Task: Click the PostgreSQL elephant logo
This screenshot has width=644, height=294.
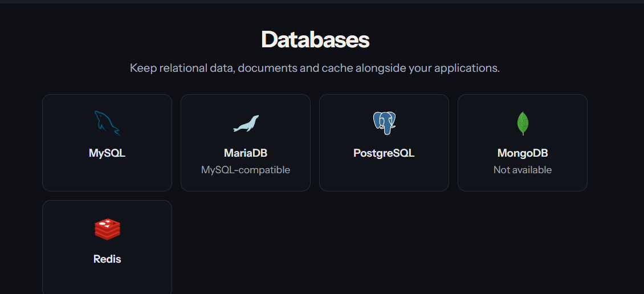Action: coord(384,123)
